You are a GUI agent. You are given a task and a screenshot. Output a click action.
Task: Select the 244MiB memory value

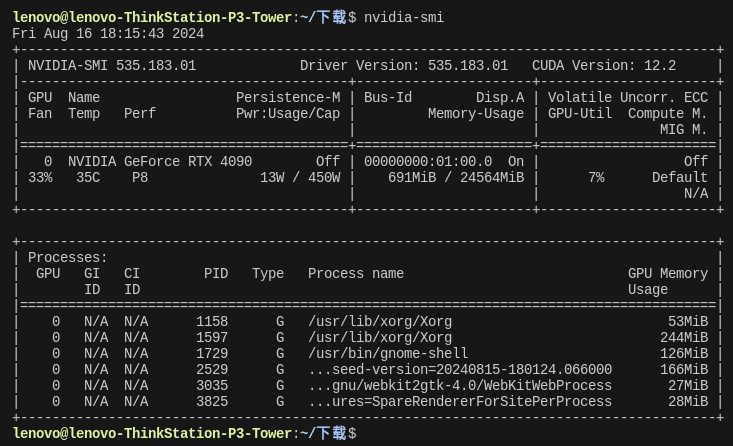(x=684, y=338)
